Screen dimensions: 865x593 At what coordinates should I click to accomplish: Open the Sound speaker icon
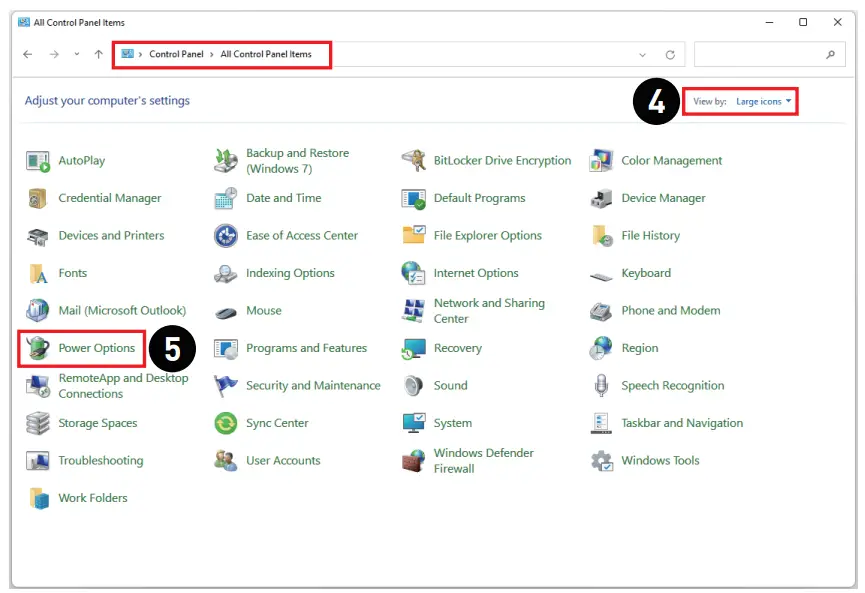(x=413, y=386)
